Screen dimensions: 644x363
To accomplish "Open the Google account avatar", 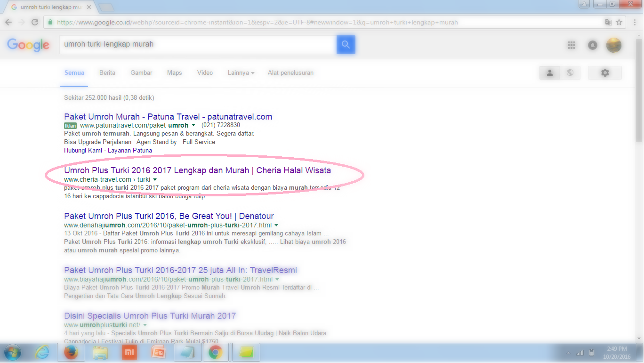I will [x=614, y=45].
